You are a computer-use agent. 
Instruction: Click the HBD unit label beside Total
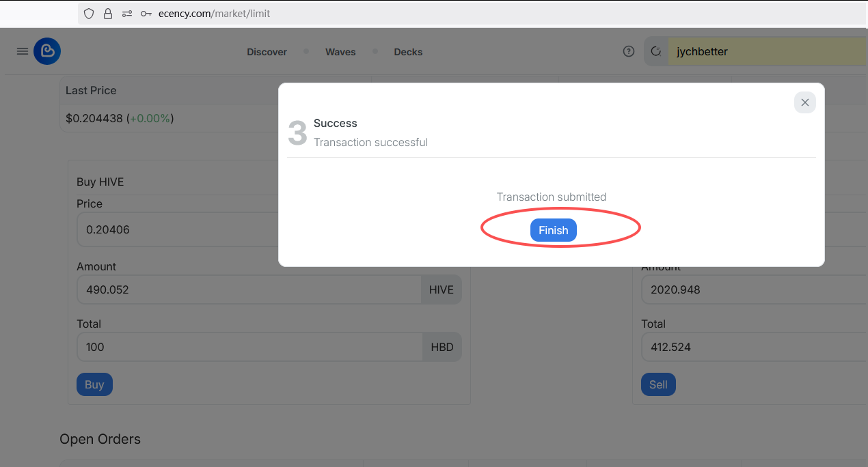point(442,347)
